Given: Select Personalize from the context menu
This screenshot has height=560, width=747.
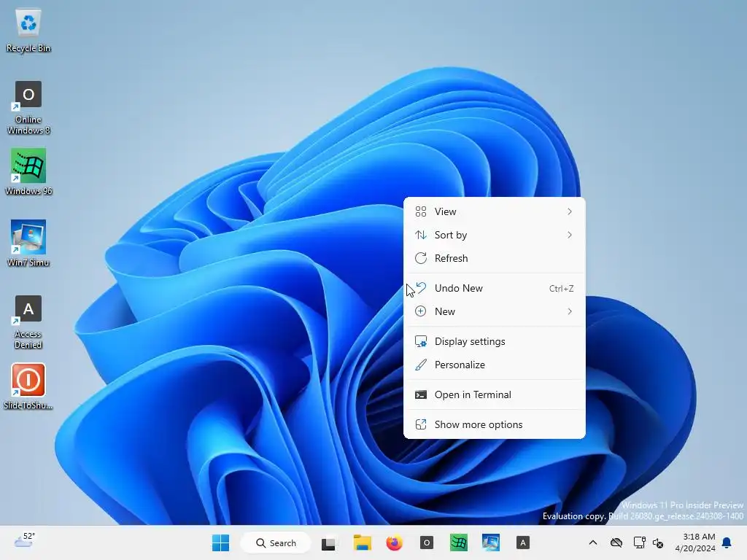Looking at the screenshot, I should tap(494, 365).
